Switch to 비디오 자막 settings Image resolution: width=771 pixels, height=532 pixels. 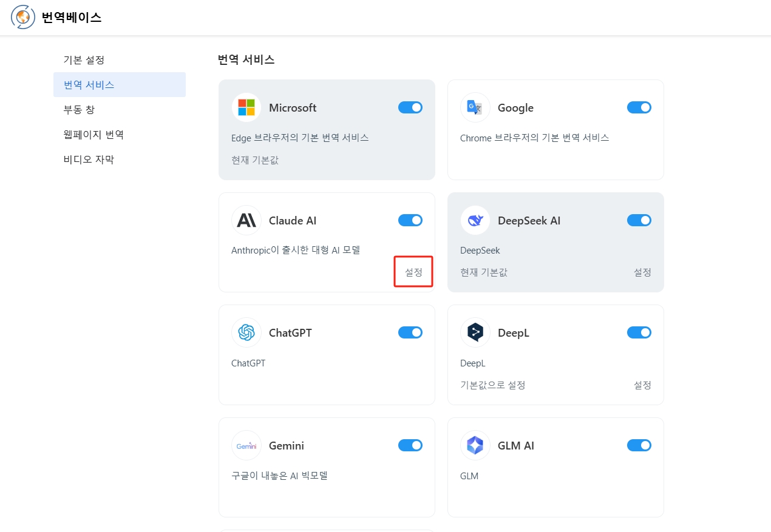pyautogui.click(x=120, y=160)
